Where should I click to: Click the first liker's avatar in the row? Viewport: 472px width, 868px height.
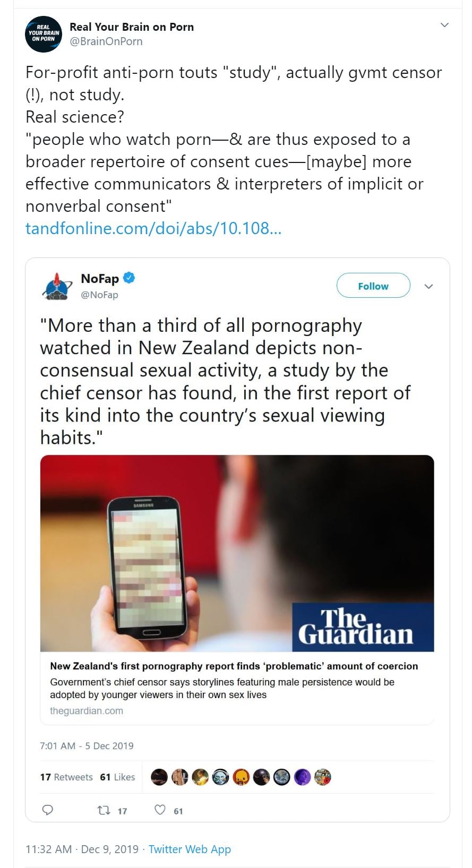(x=159, y=777)
